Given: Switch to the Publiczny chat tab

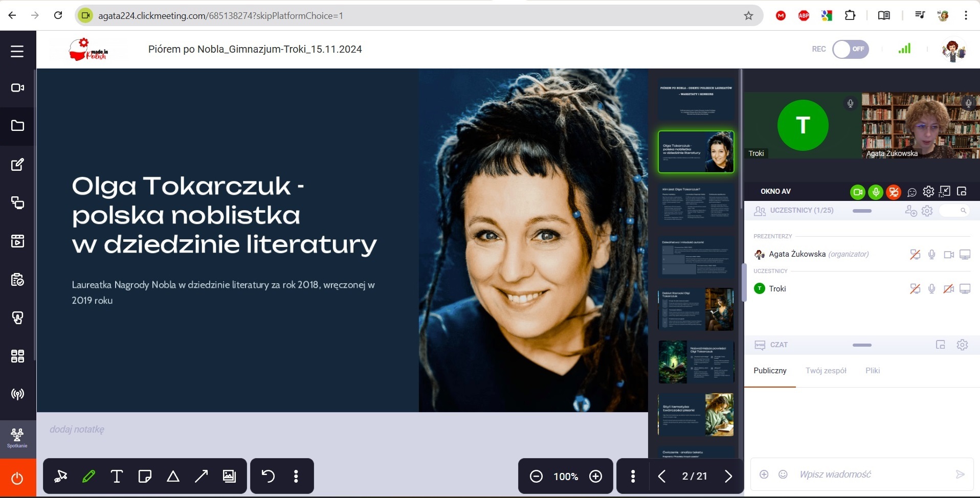Looking at the screenshot, I should tap(770, 371).
